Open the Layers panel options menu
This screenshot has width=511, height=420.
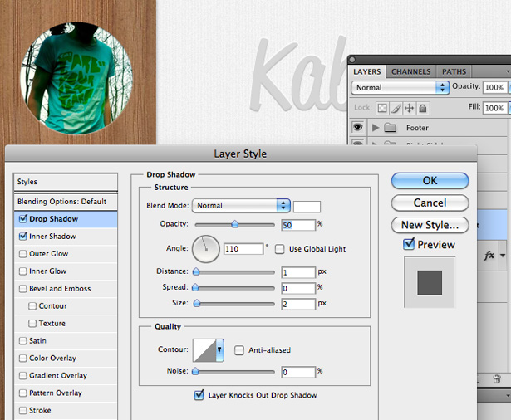click(508, 71)
